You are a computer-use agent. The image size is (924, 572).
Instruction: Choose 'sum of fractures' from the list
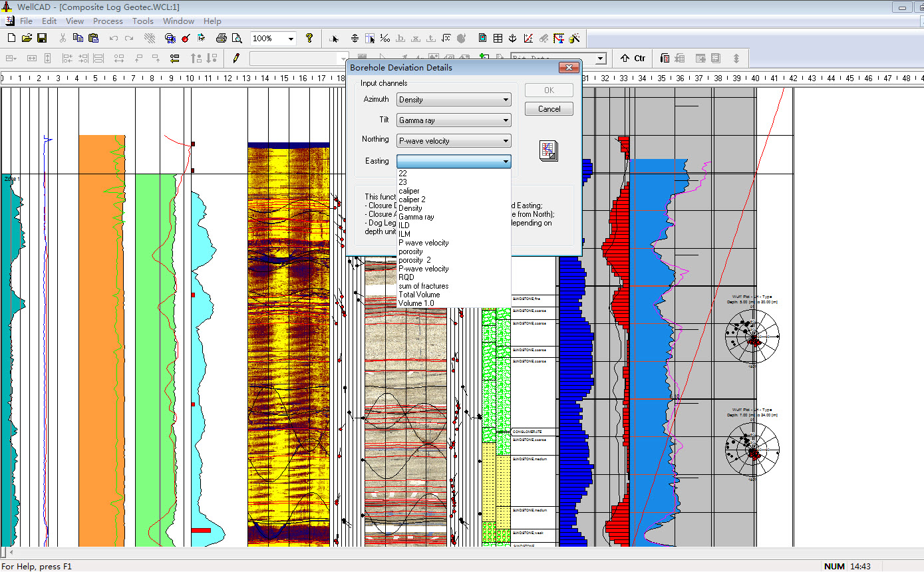[x=454, y=286]
